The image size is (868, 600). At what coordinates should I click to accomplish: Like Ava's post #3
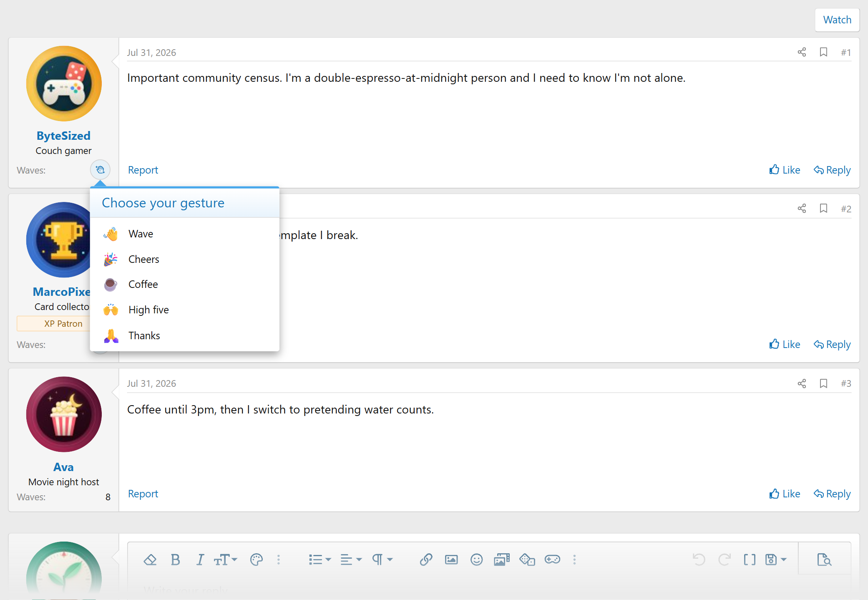pyautogui.click(x=785, y=494)
